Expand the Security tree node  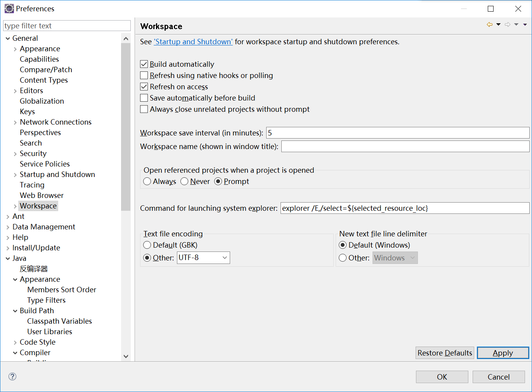click(x=15, y=154)
